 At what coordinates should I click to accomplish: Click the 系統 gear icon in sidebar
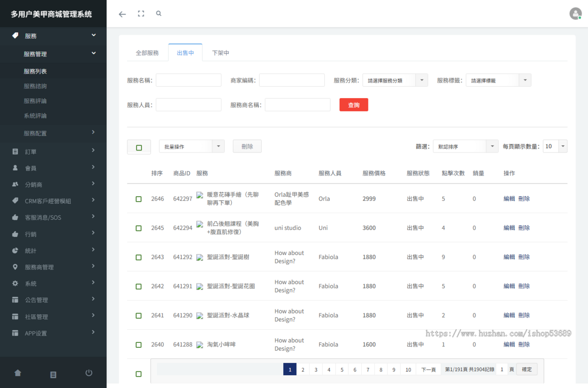tap(15, 284)
